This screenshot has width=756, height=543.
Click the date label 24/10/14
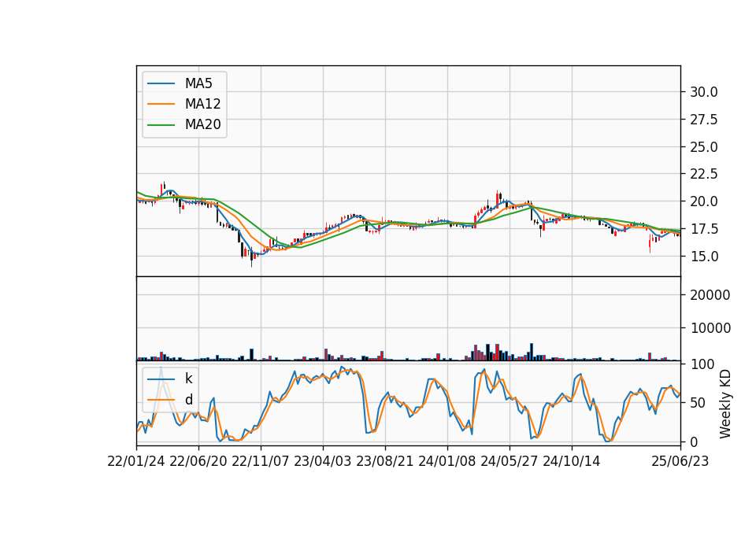click(x=572, y=461)
